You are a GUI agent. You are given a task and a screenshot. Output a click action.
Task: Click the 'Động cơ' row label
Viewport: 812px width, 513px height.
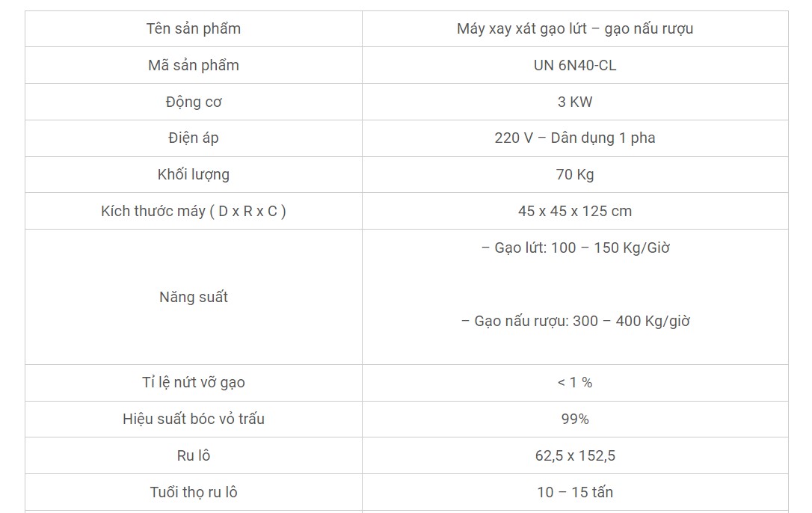point(194,102)
